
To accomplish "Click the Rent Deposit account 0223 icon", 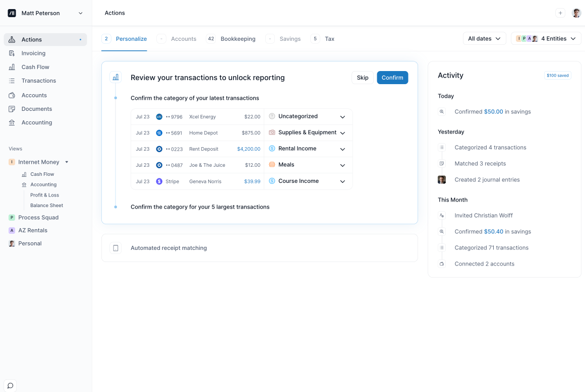I will click(159, 149).
